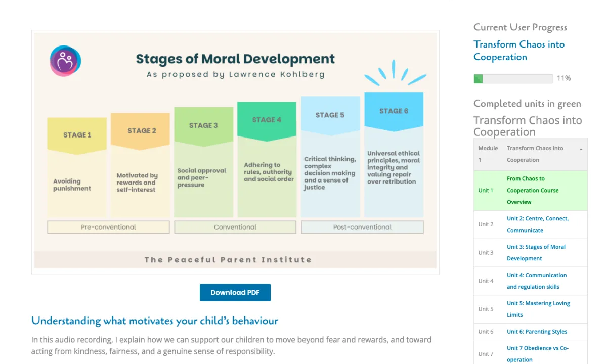Viewport: 607px width, 364px height.
Task: Open Unit 4: Communication and regulation skills
Action: click(x=537, y=281)
